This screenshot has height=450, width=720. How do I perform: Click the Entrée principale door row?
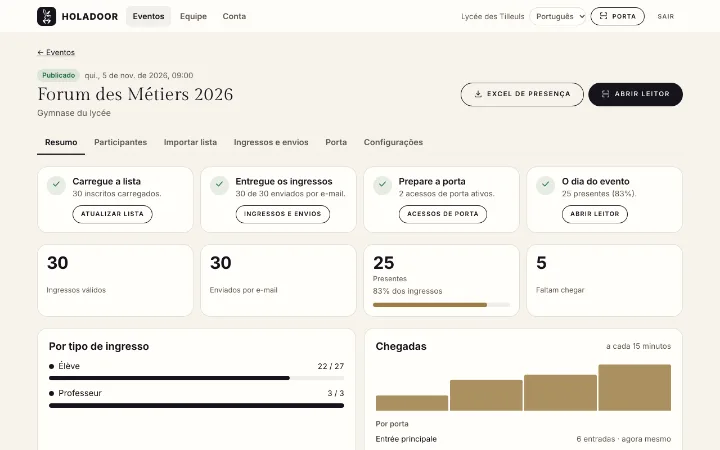click(x=523, y=439)
